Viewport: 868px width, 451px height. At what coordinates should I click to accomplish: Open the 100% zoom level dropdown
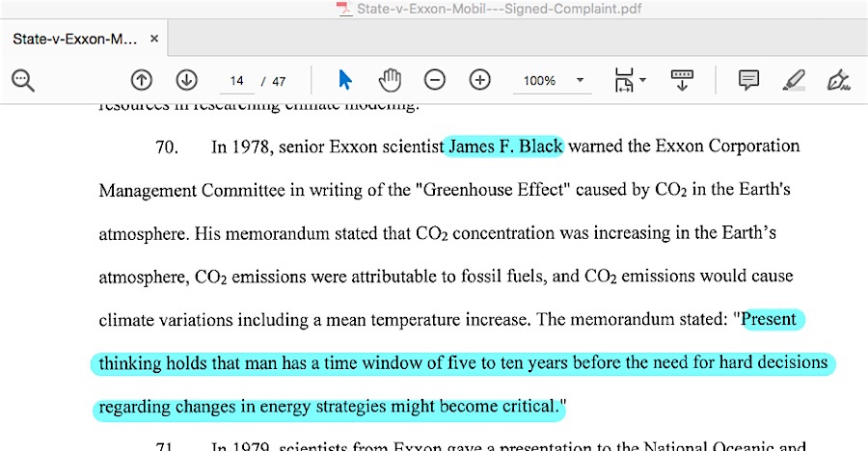pos(581,81)
